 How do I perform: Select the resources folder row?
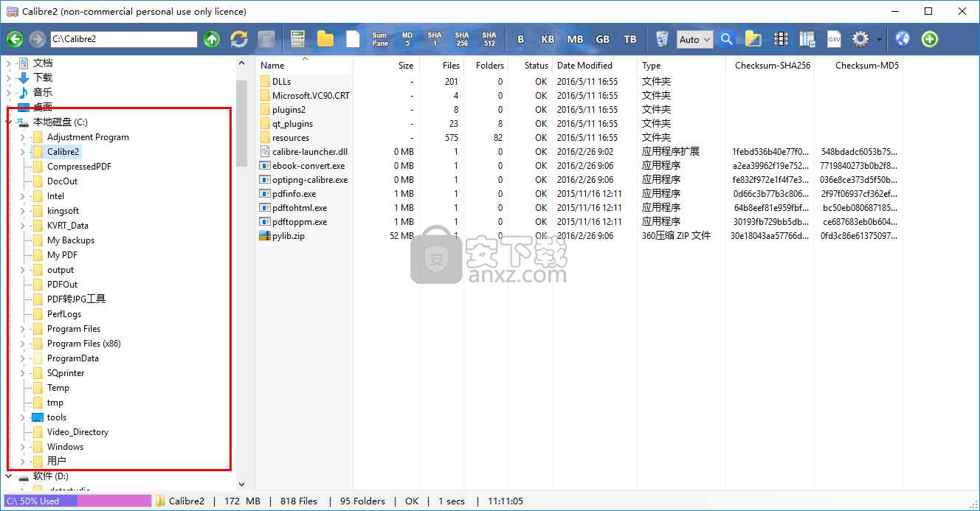(x=579, y=138)
